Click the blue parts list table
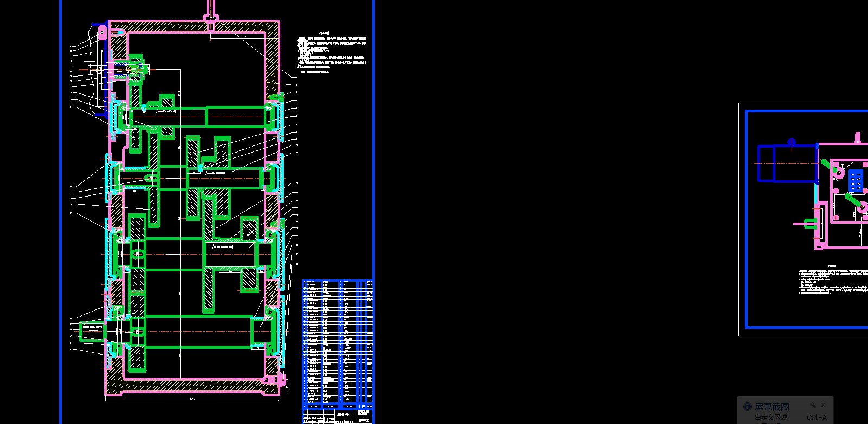Screen dimensions: 868x424 tap(337, 342)
